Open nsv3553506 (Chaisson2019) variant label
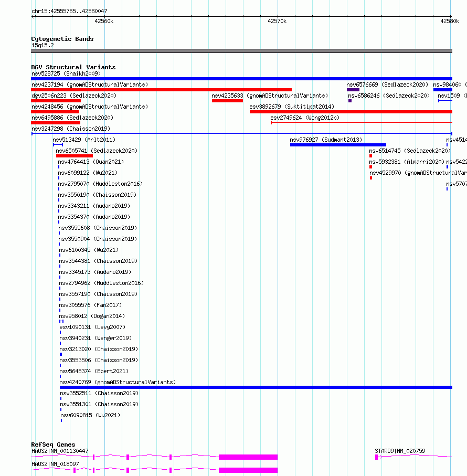 pos(99,361)
